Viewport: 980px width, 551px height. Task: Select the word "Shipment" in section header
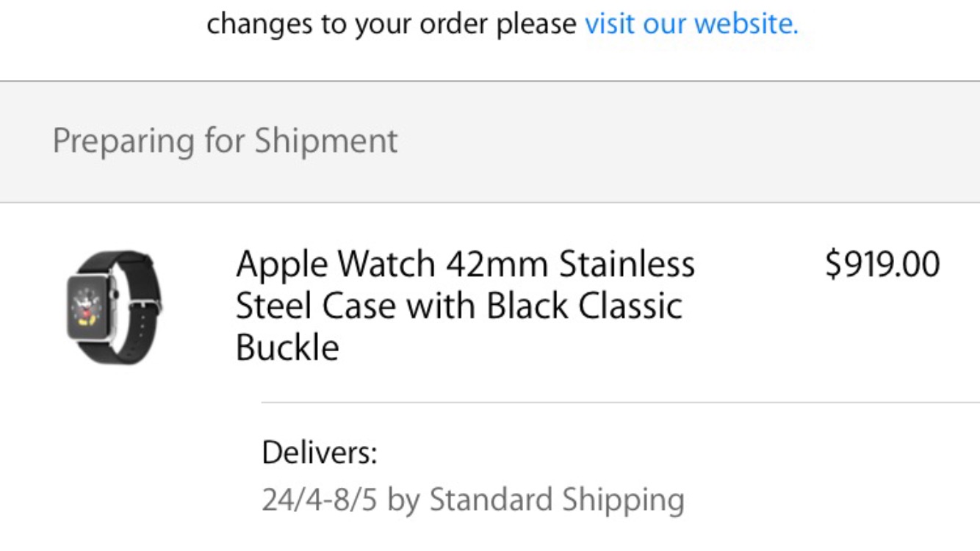click(x=326, y=141)
